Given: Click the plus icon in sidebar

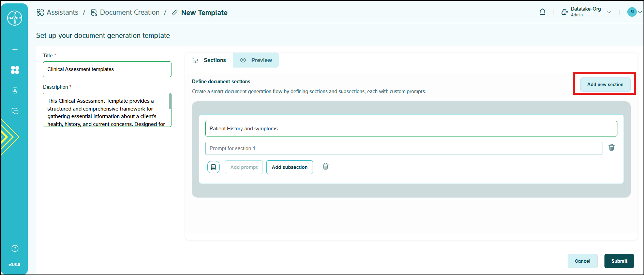Looking at the screenshot, I should 15,49.
